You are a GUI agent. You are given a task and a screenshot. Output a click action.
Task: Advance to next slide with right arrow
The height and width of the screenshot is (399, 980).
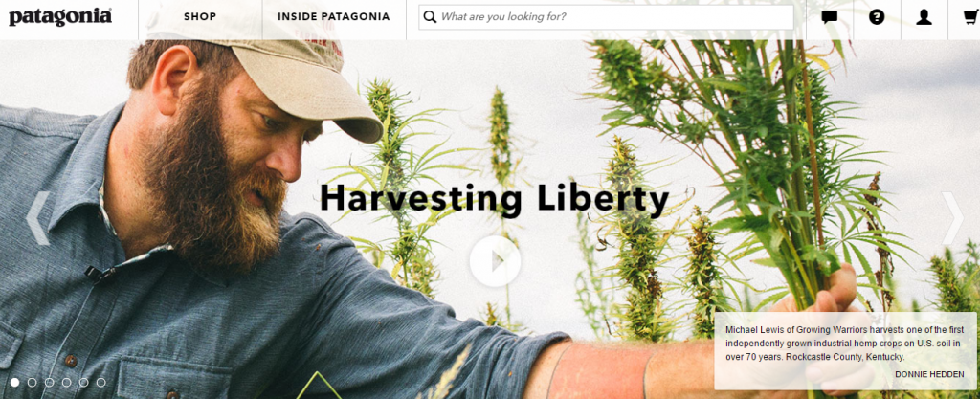pos(952,218)
